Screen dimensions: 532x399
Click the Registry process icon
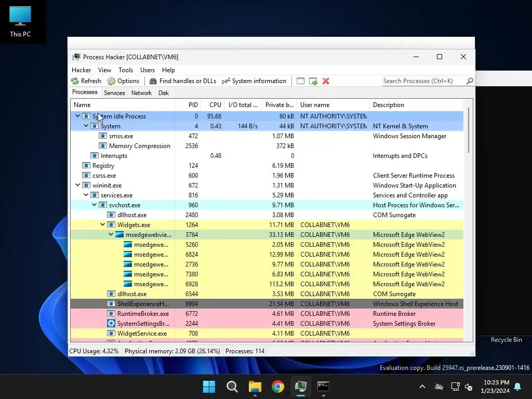point(86,166)
